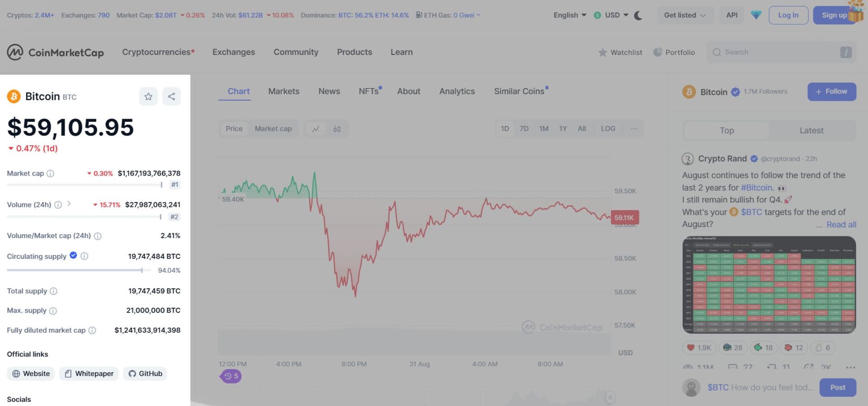Toggle LOG scale on chart
Screen dimensions: 868x406
(x=608, y=129)
